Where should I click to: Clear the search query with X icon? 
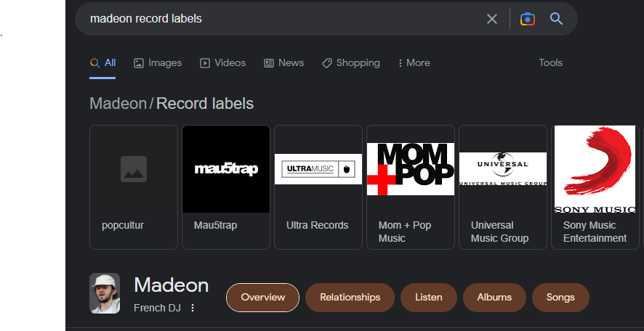[x=491, y=19]
